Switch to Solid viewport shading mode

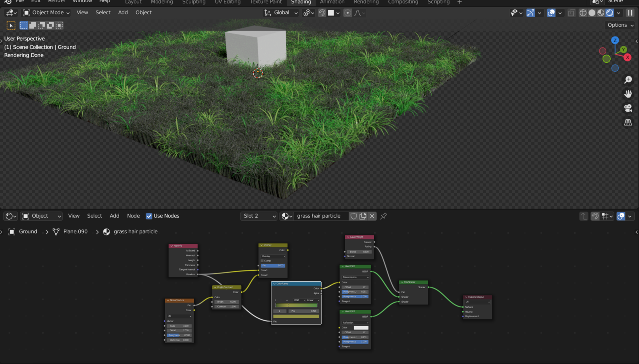coord(592,13)
